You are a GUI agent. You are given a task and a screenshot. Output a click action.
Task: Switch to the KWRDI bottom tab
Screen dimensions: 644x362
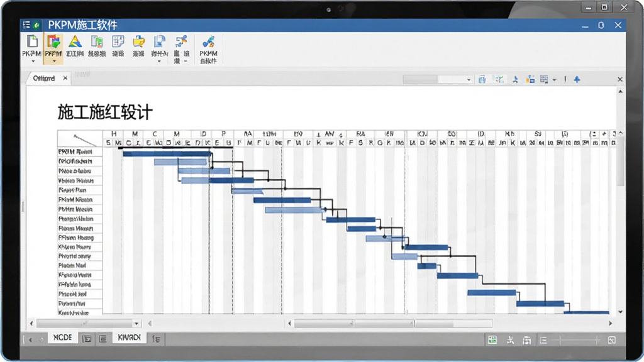tap(129, 337)
